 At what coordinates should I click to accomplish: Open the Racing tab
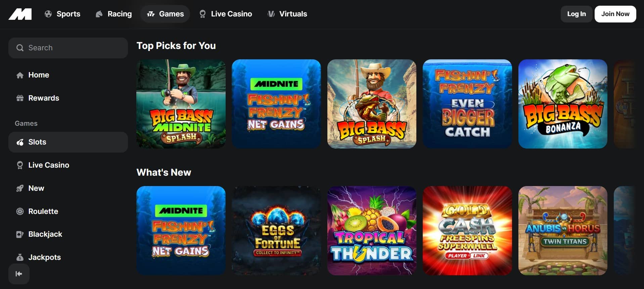[x=113, y=14]
